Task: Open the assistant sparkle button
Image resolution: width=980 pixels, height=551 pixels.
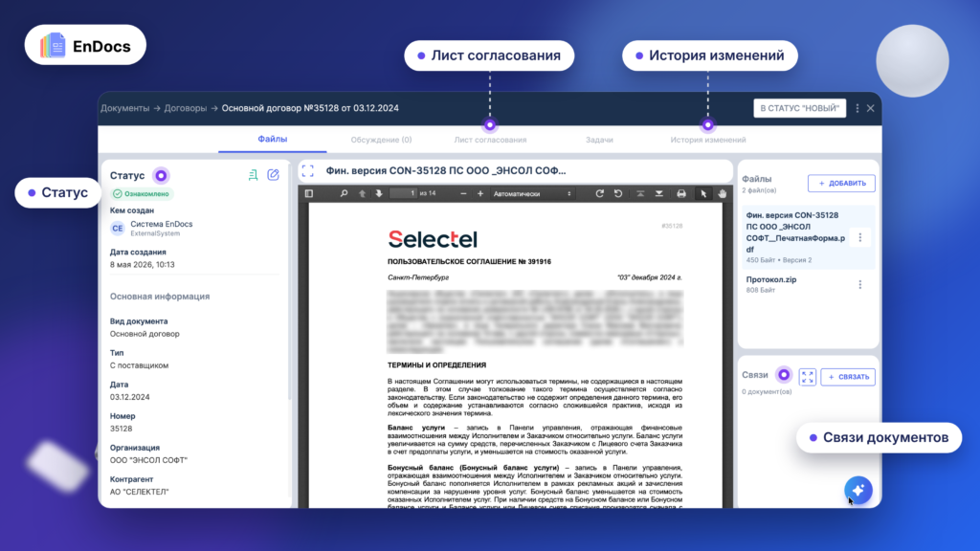Action: (x=858, y=490)
